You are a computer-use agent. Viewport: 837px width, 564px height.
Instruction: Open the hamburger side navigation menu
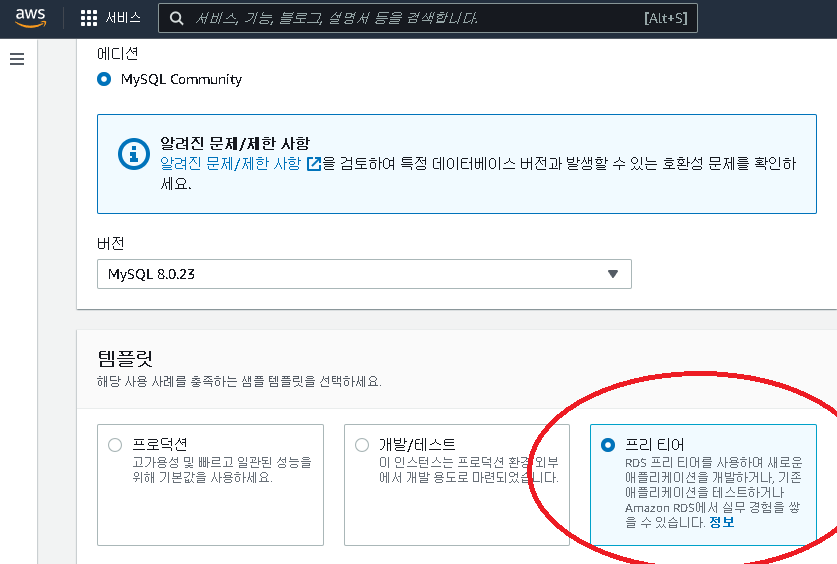17,59
